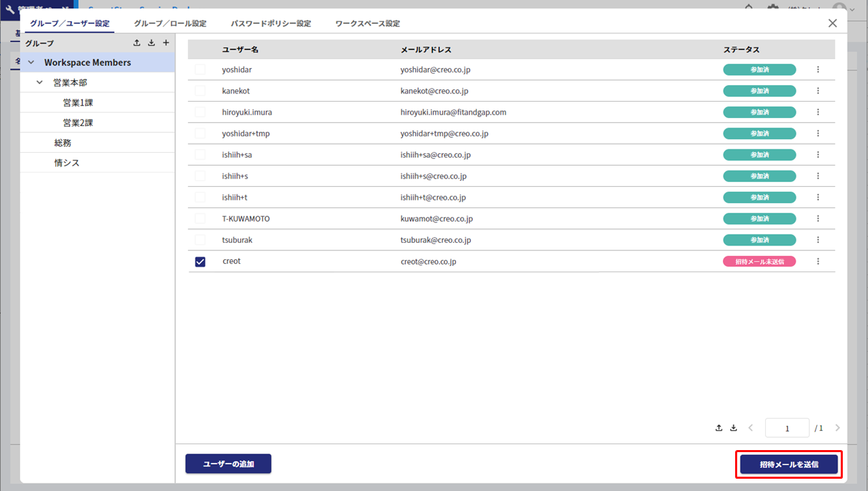Open the three-dot menu for creot

(x=818, y=261)
